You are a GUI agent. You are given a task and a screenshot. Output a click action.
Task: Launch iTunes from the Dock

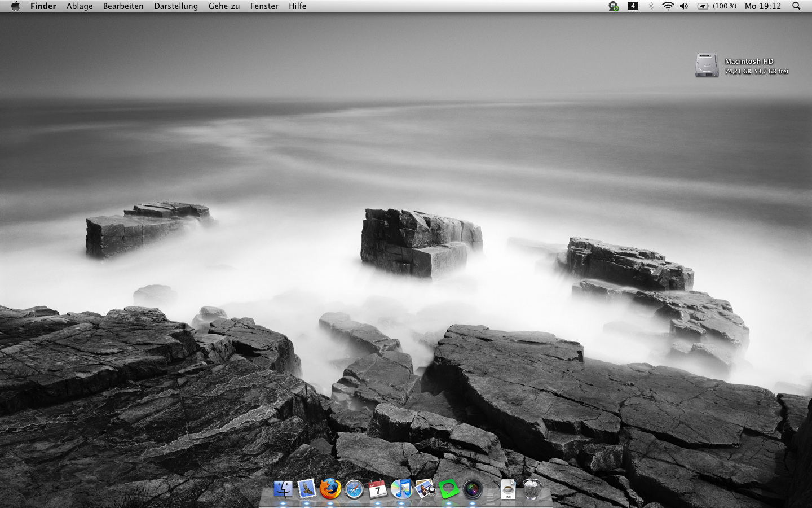point(401,489)
